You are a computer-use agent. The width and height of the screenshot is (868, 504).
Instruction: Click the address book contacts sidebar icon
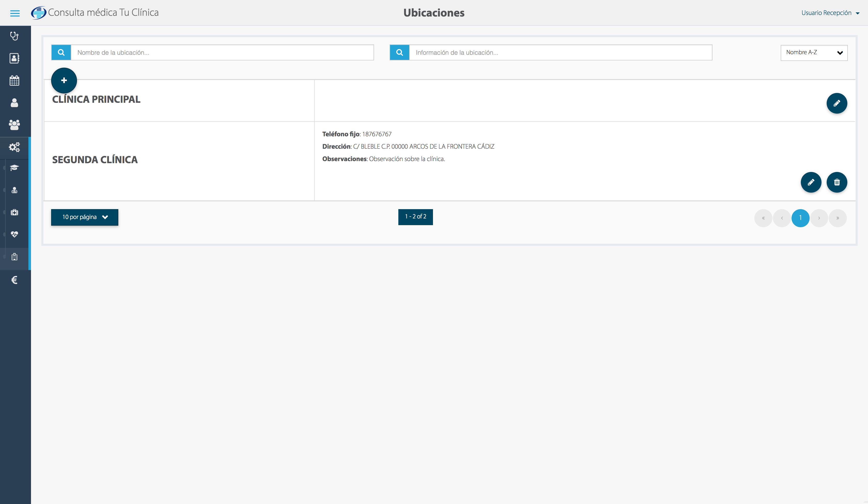[x=14, y=58]
